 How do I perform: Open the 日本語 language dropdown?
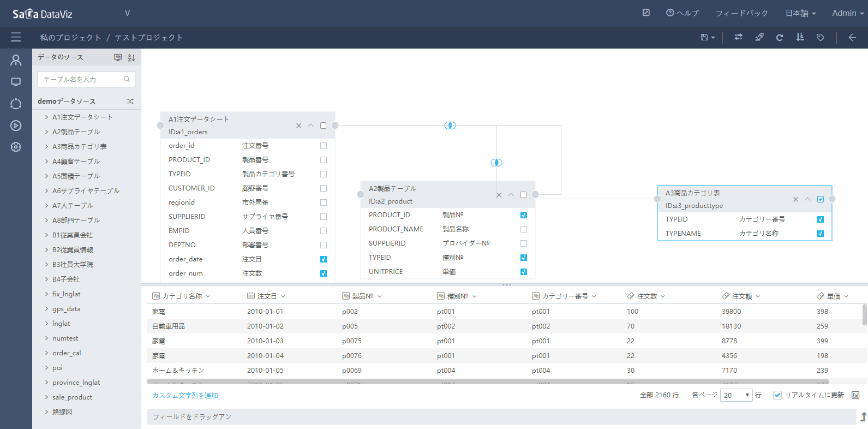point(800,13)
